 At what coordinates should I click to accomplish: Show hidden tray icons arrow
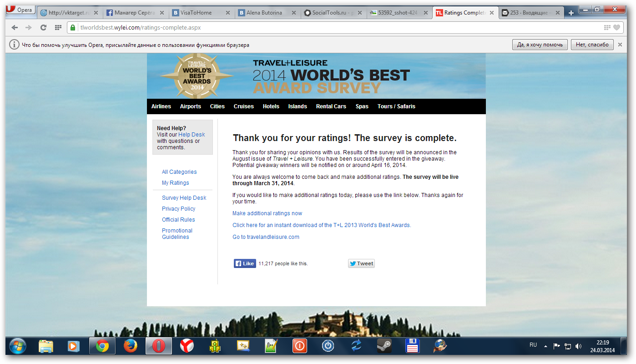pyautogui.click(x=545, y=346)
